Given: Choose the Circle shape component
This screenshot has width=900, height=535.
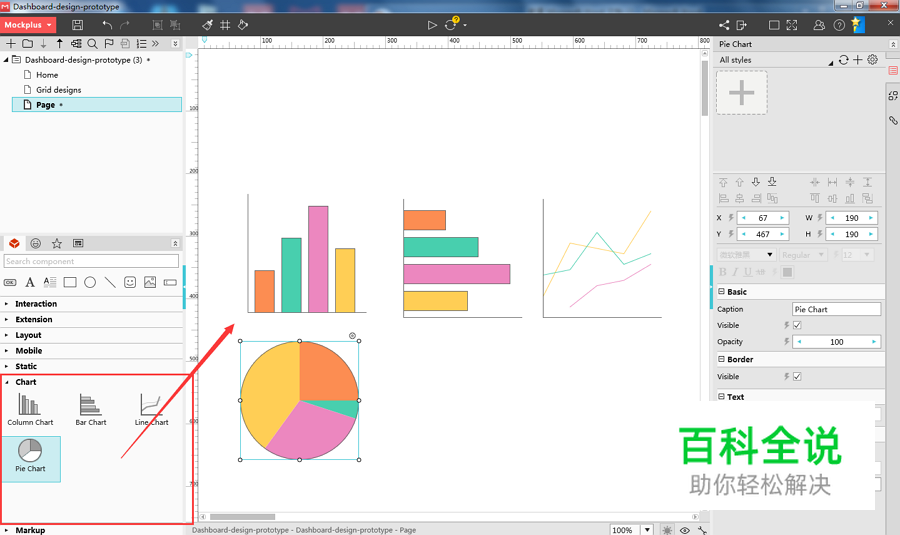Looking at the screenshot, I should (x=90, y=283).
